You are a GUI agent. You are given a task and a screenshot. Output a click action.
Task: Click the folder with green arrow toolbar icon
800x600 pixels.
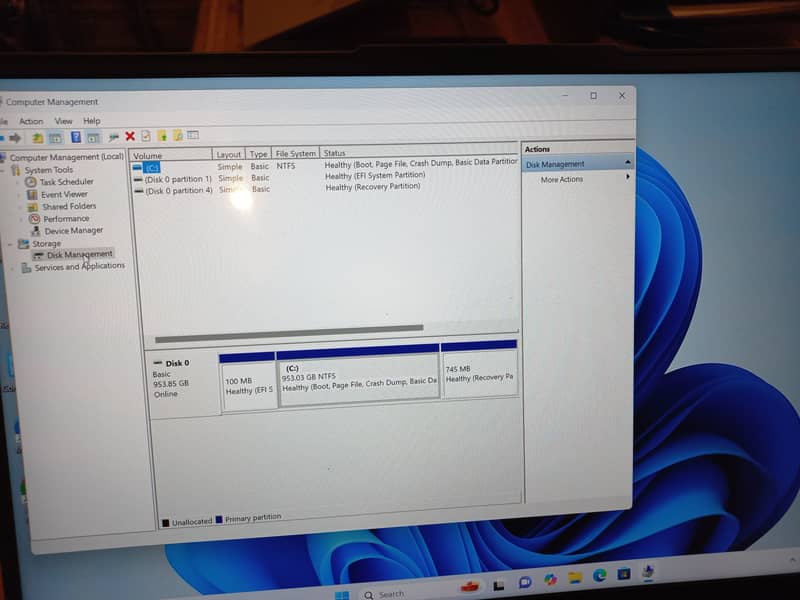162,136
